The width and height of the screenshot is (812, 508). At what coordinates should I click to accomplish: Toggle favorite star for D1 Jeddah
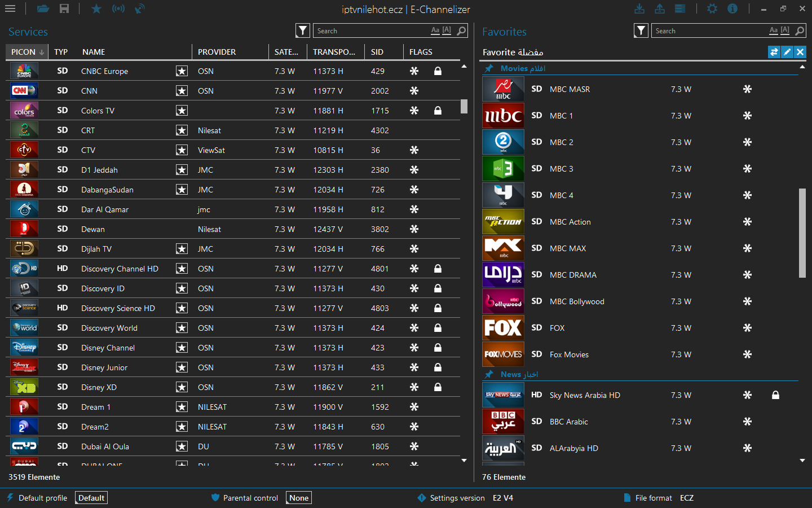click(x=182, y=170)
